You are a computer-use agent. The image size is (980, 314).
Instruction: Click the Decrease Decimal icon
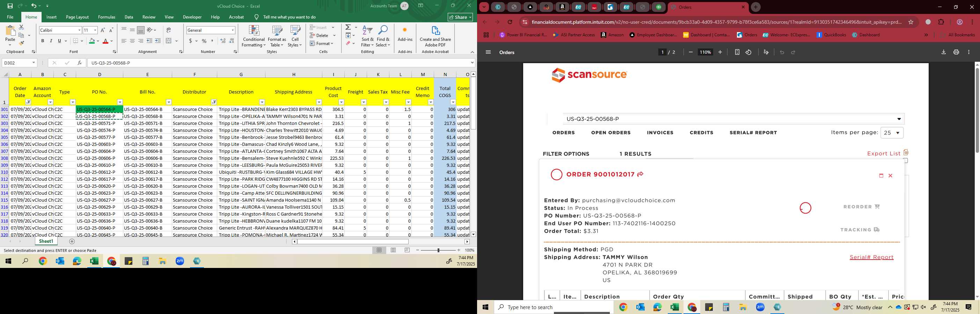pyautogui.click(x=232, y=41)
